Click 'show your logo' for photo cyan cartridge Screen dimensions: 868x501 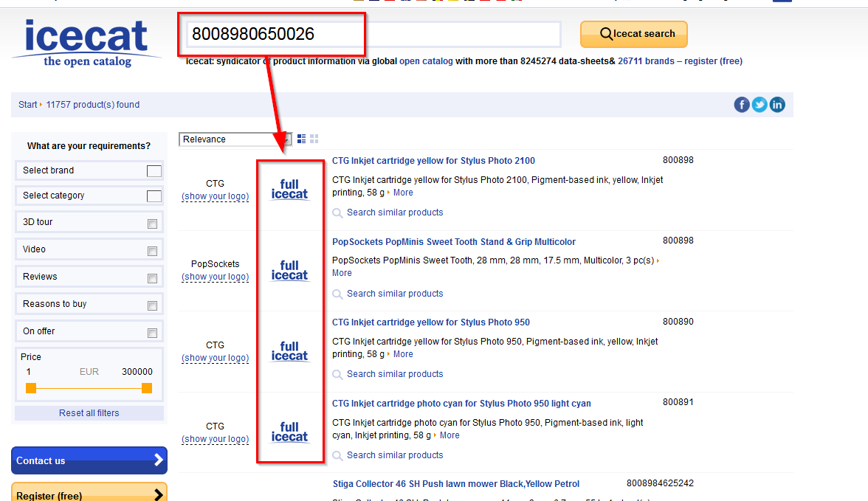[x=216, y=439]
